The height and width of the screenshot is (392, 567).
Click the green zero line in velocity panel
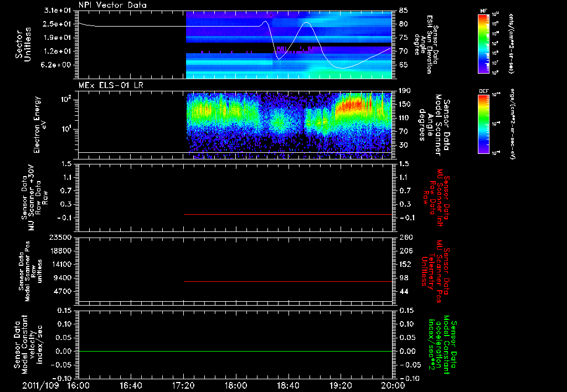(x=235, y=351)
